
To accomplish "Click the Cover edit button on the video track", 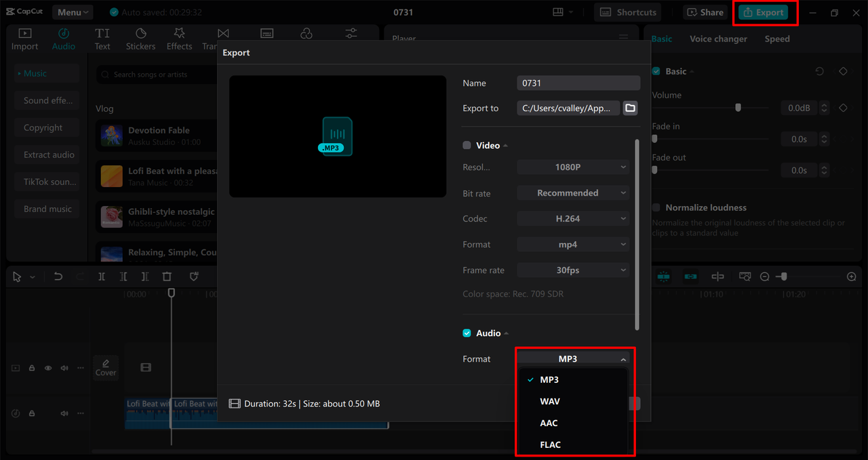I will tap(106, 367).
